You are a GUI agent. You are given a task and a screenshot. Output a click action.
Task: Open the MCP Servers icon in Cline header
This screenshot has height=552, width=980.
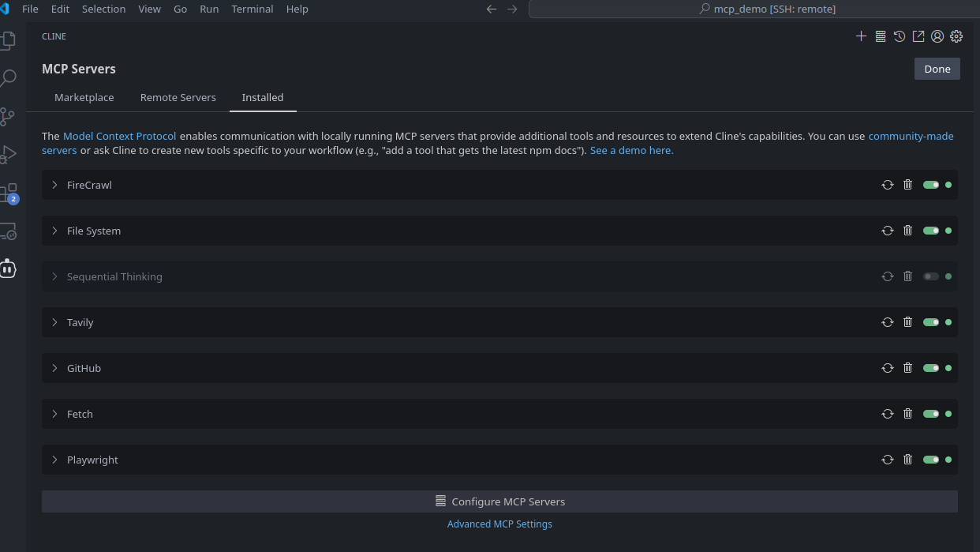881,36
